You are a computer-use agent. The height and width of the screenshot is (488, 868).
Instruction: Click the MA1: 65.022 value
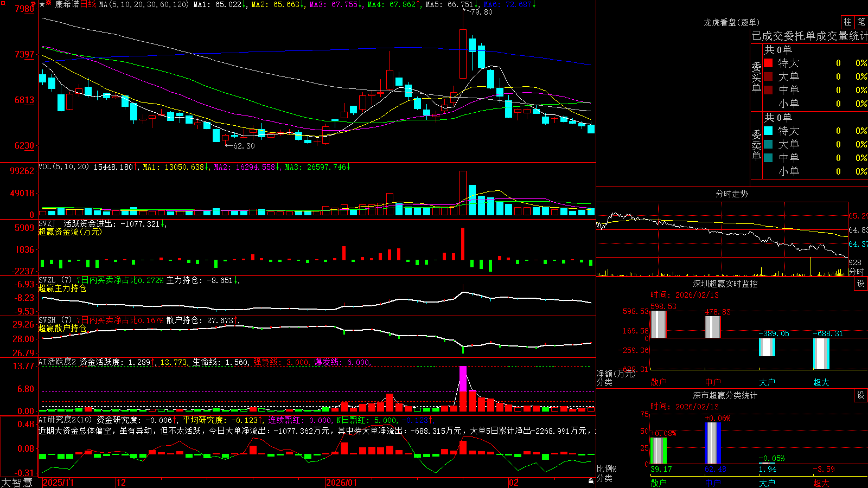click(x=219, y=4)
